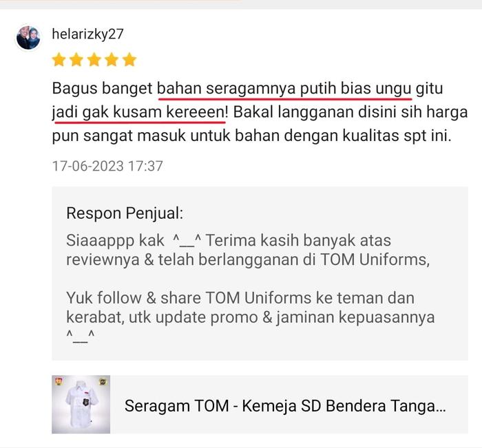Click the third rating star
The image size is (482, 448).
click(94, 60)
